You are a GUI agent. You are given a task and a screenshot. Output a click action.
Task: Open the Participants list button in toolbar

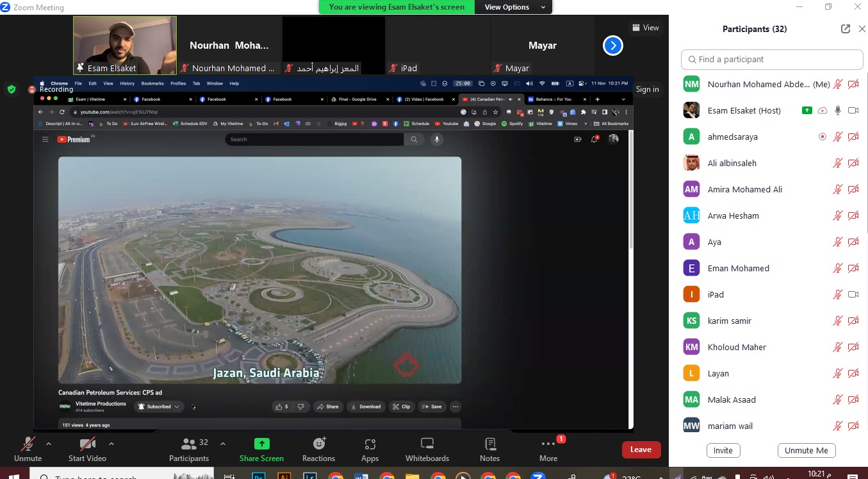(189, 449)
